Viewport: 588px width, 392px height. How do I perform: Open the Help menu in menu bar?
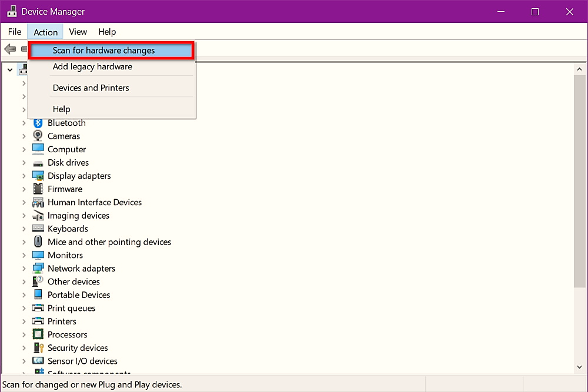tap(107, 32)
